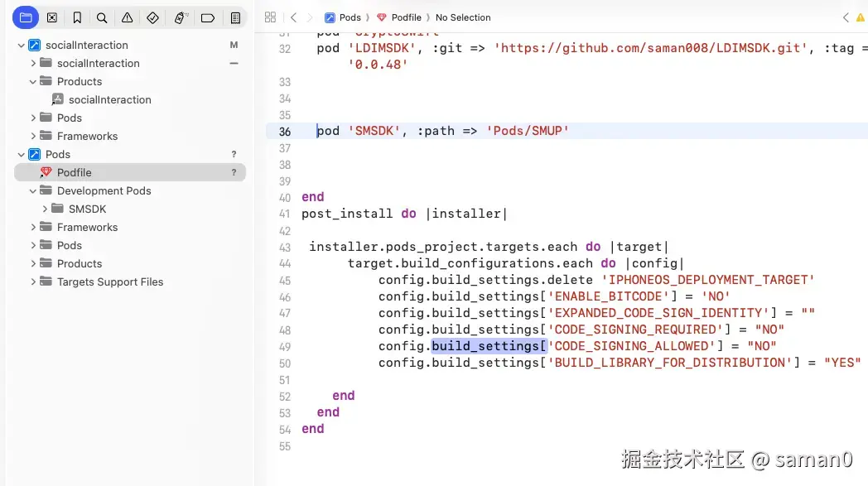868x486 pixels.
Task: Select Podfile crumb in jump bar
Action: coord(407,17)
